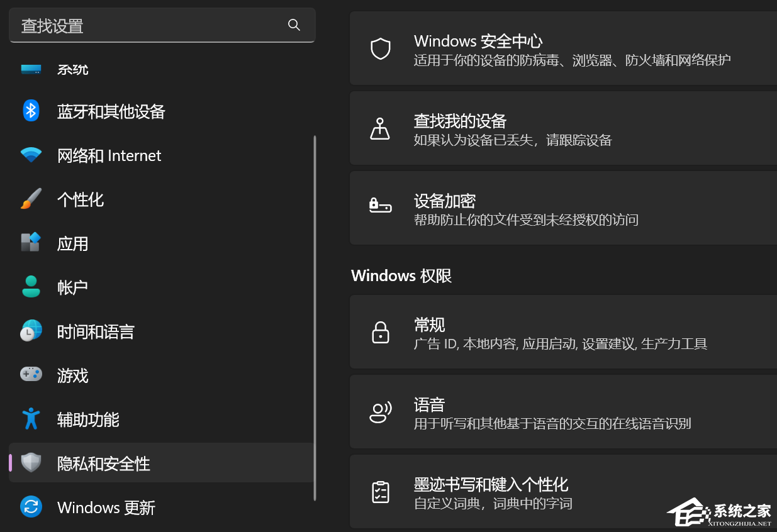
Task: Select 隐私和安全性 in sidebar
Action: pyautogui.click(x=161, y=463)
